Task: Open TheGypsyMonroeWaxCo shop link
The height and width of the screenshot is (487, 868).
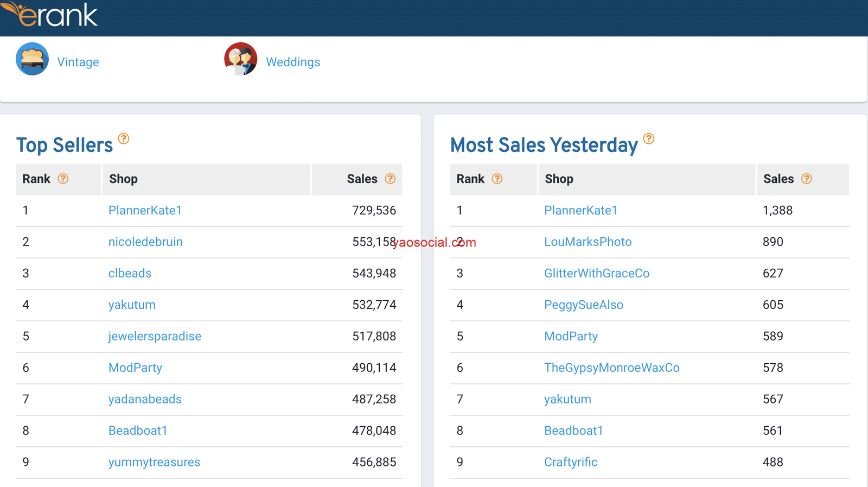Action: (x=611, y=368)
